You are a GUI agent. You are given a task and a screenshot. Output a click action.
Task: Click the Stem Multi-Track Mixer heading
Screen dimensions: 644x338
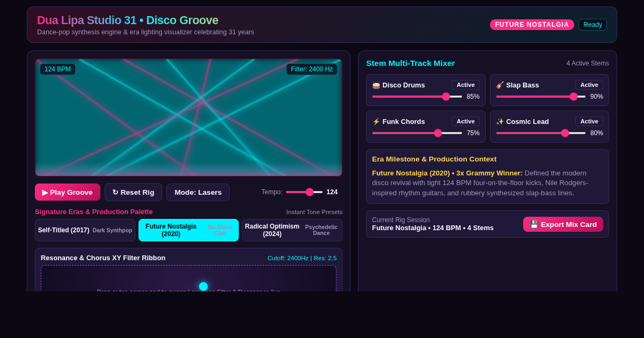[x=411, y=63]
